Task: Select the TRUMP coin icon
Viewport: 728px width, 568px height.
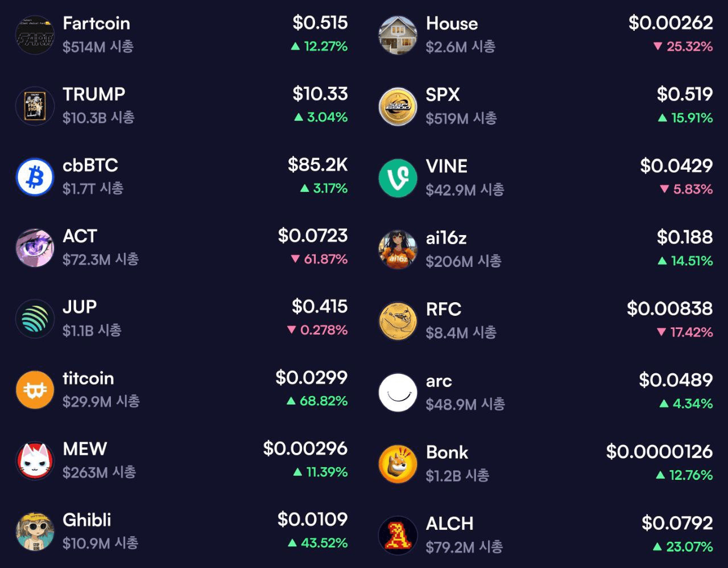Action: click(x=35, y=106)
